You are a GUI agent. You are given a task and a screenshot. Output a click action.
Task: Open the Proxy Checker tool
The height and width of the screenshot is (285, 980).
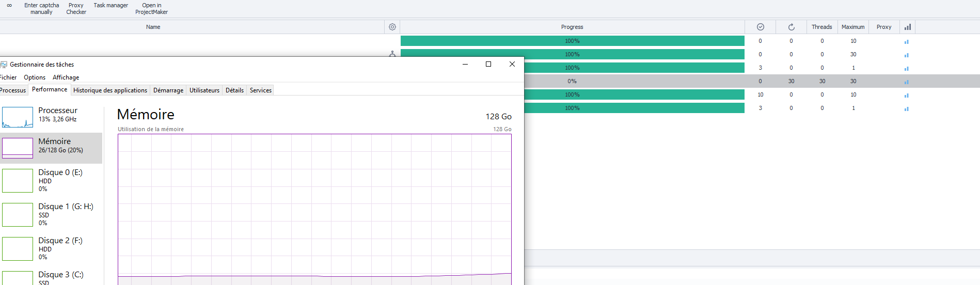pos(76,8)
